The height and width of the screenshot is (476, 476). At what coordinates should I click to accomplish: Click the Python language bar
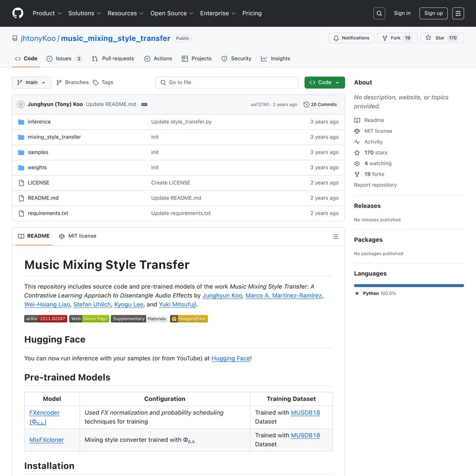pos(409,286)
